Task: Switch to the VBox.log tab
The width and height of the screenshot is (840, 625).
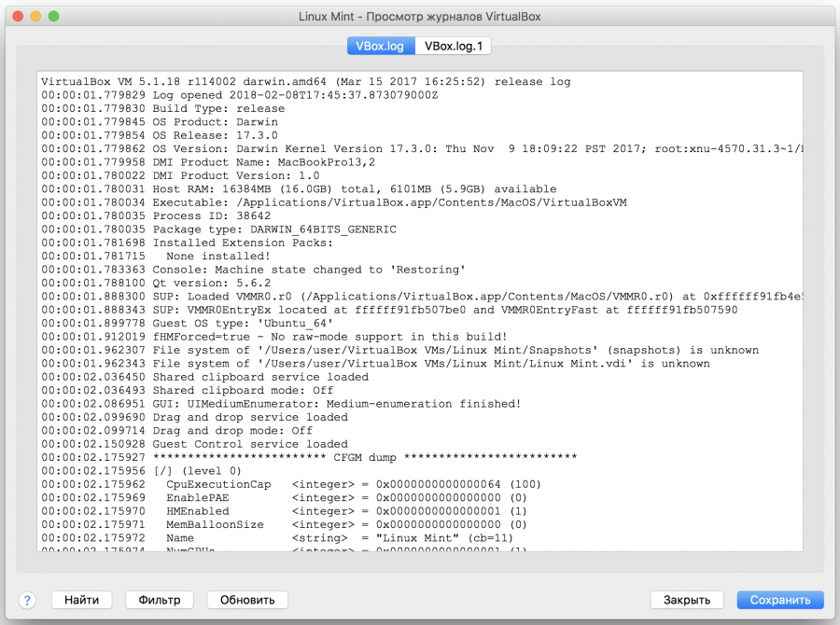Action: (380, 46)
